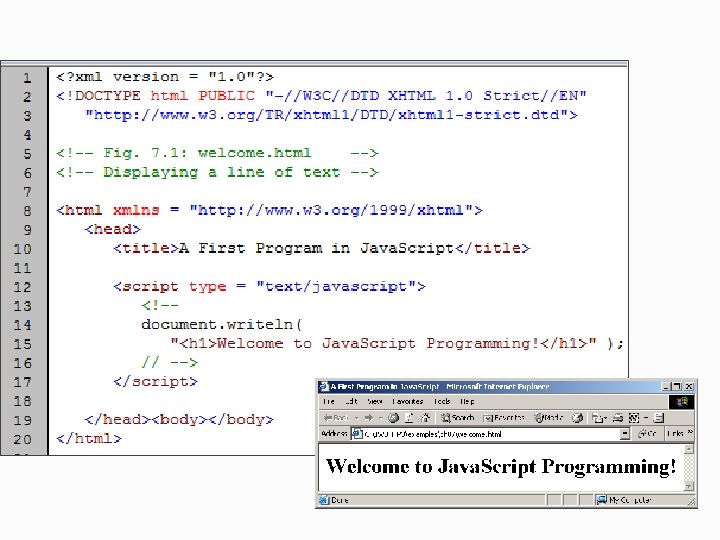720x540 pixels.
Task: Open the Mail toolbar icon
Action: [599, 418]
